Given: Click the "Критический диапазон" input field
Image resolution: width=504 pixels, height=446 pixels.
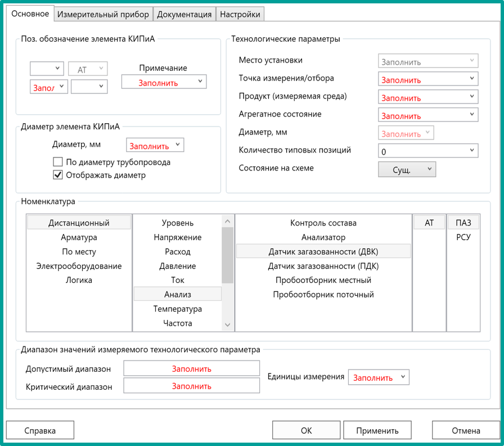Looking at the screenshot, I should tap(191, 386).
